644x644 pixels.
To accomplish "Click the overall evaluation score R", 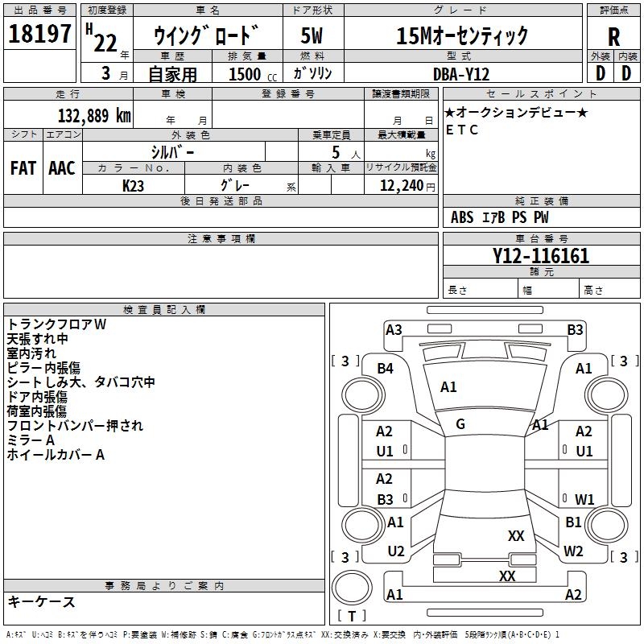I will point(613,37).
